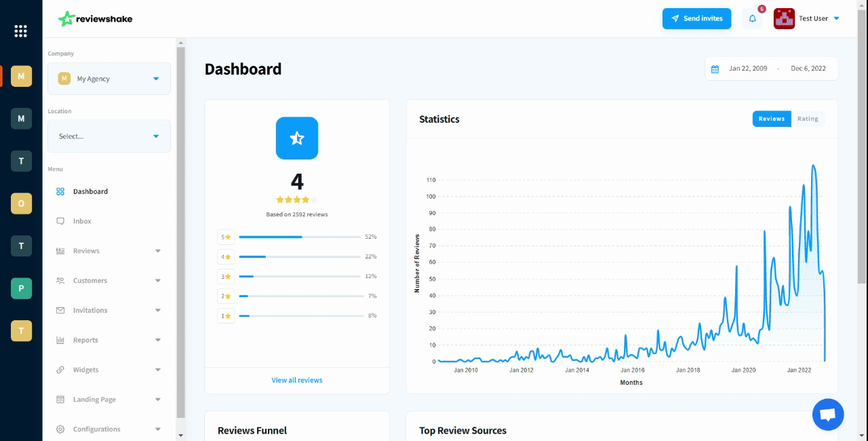Click the Inbox icon in the sidebar

click(x=60, y=221)
